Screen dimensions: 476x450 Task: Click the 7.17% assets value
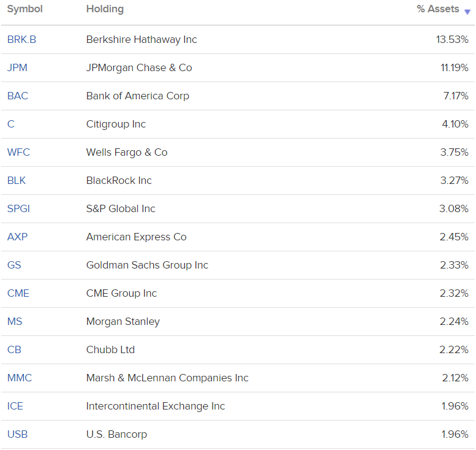point(456,96)
